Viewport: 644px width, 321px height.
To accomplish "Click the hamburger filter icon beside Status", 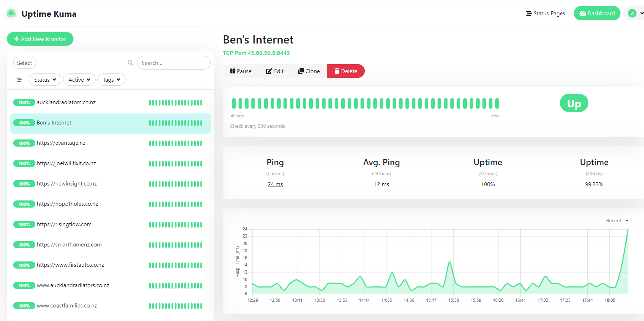I will click(19, 80).
